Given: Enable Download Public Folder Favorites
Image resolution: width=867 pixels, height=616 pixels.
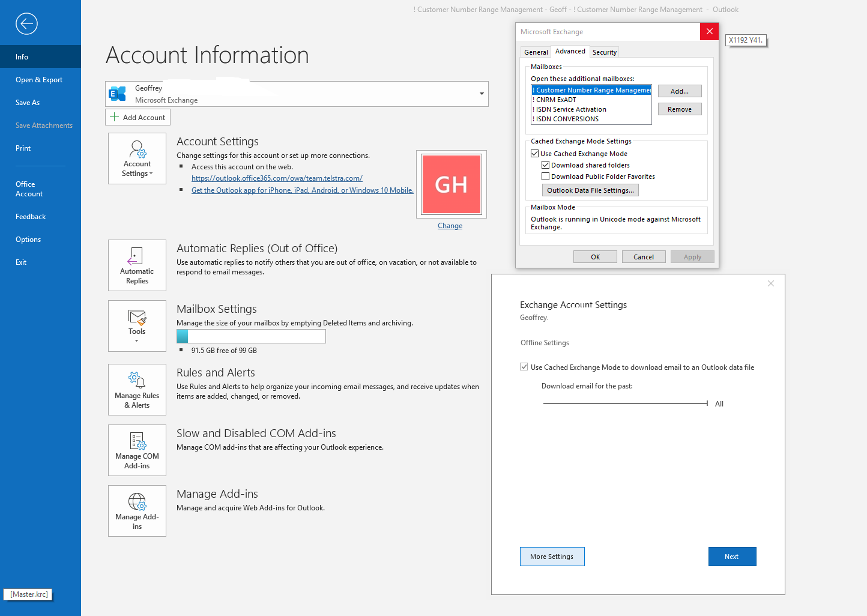Looking at the screenshot, I should click(x=545, y=177).
